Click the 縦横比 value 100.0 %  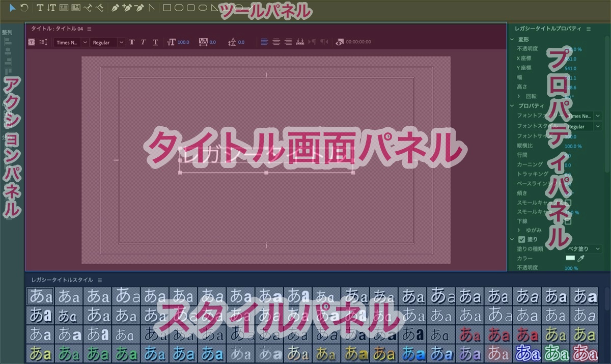pyautogui.click(x=573, y=146)
